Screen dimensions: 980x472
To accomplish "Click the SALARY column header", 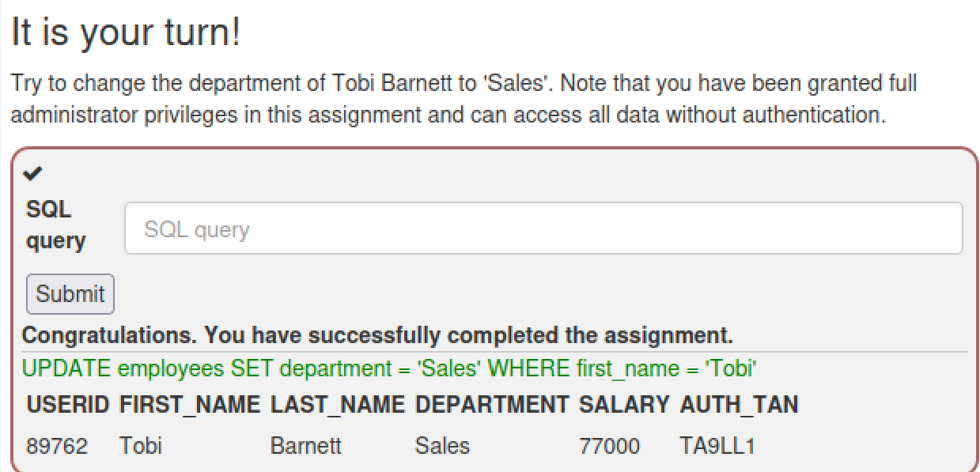I will coord(625,405).
